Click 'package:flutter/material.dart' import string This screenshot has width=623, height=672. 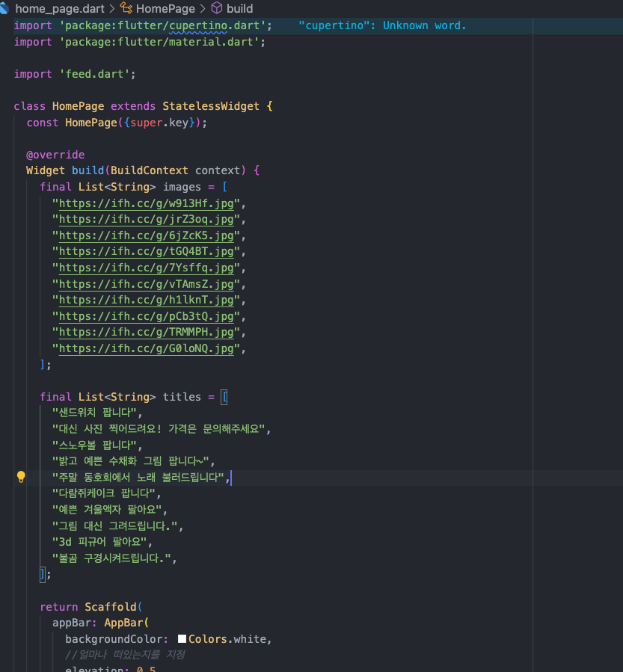pyautogui.click(x=159, y=42)
